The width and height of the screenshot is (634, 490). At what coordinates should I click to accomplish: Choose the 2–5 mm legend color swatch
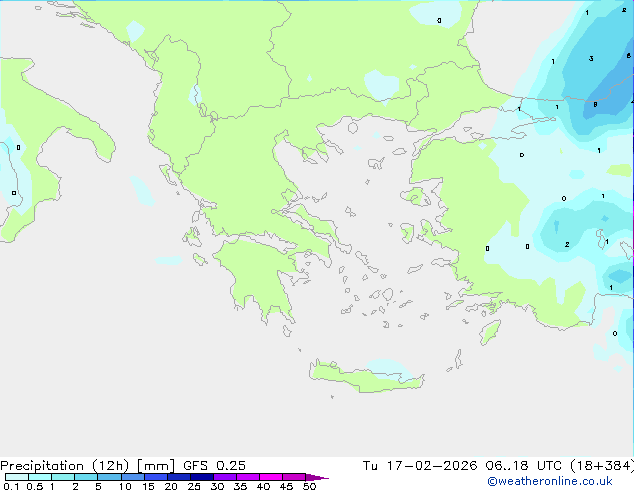pos(86,477)
